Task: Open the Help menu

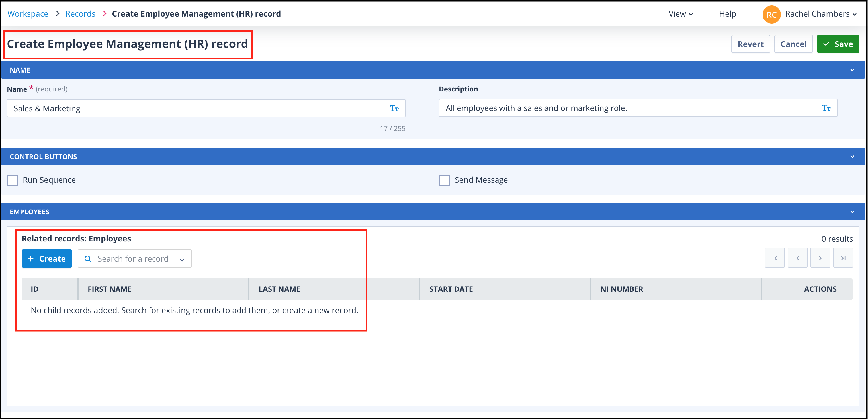Action: (x=728, y=14)
